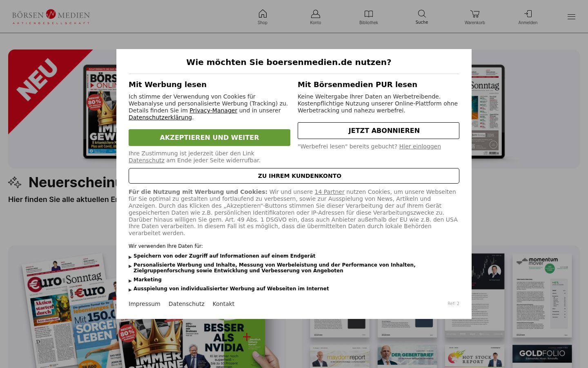Open the Shop home icon
The height and width of the screenshot is (368, 588).
click(263, 14)
